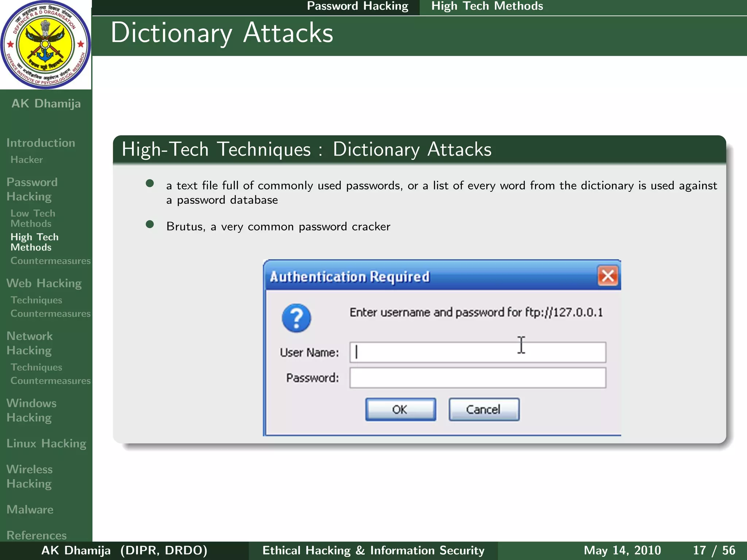Close the Authentication Required dialog

[x=607, y=276]
